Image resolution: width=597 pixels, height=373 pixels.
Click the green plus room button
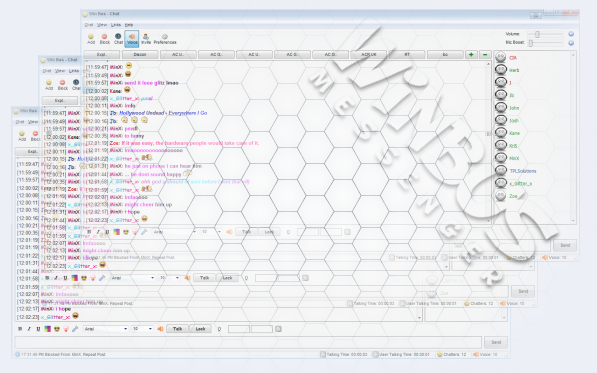tap(471, 54)
